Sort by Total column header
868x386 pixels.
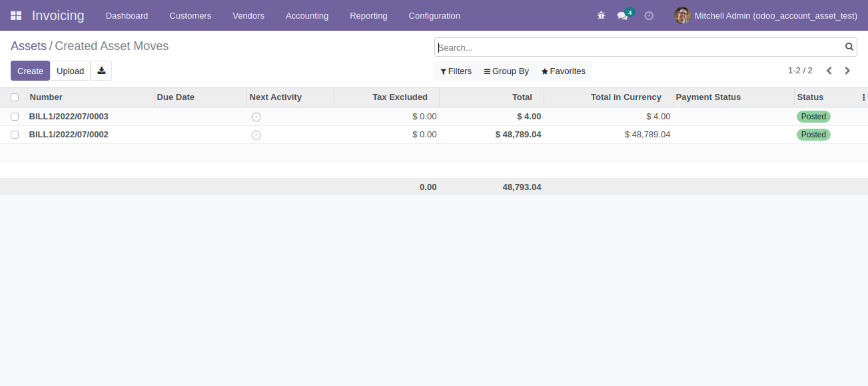492,97
